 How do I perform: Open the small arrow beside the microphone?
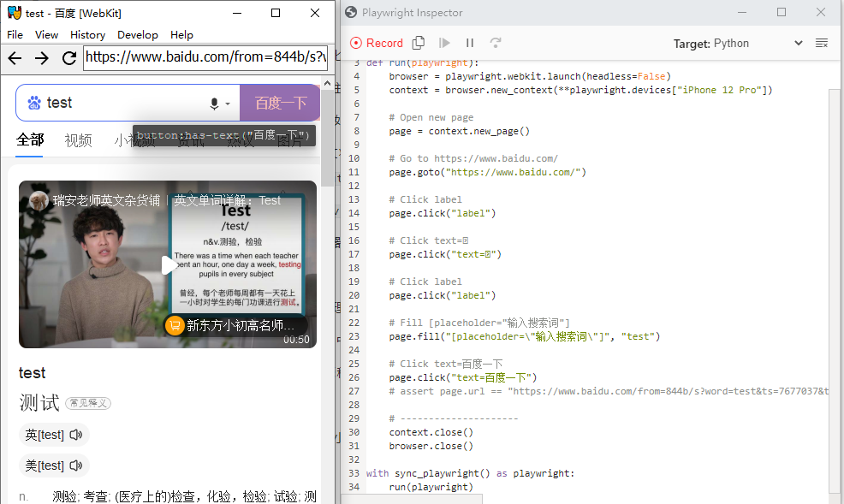[228, 104]
